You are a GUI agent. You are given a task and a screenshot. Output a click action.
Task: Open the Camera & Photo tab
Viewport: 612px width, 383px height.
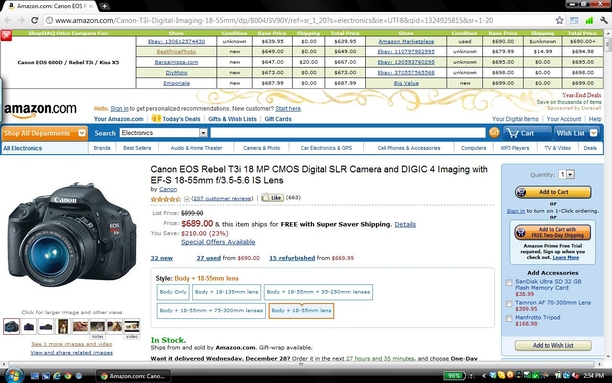point(262,148)
